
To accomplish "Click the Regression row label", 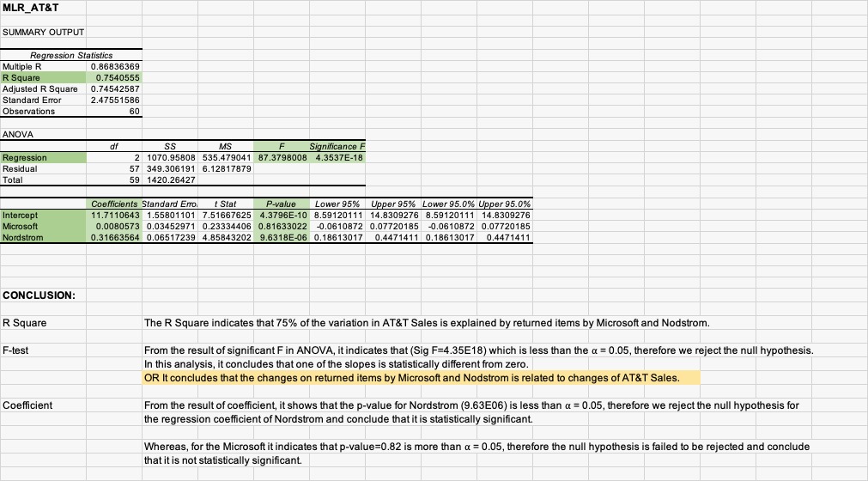I will pyautogui.click(x=43, y=158).
